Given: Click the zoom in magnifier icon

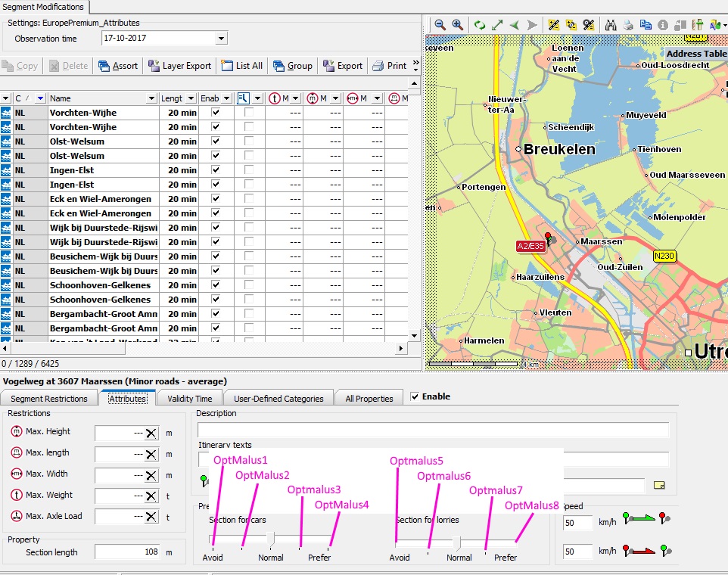Looking at the screenshot, I should [457, 25].
